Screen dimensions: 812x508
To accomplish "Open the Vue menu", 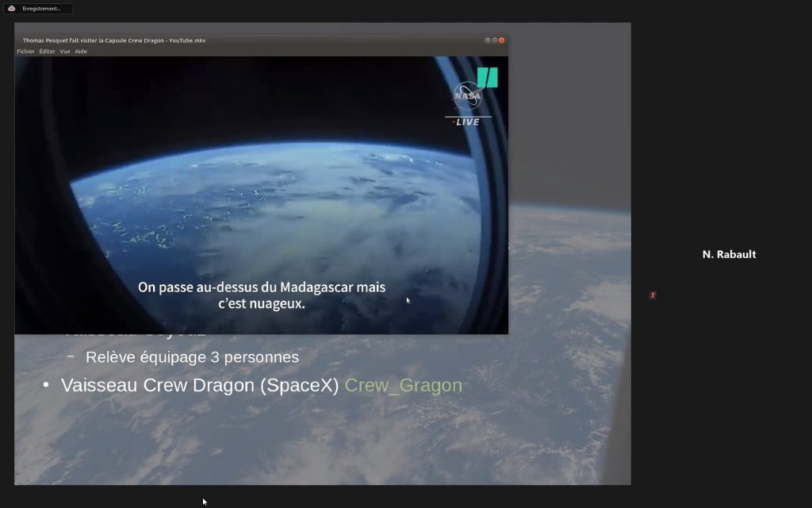I will [x=65, y=52].
